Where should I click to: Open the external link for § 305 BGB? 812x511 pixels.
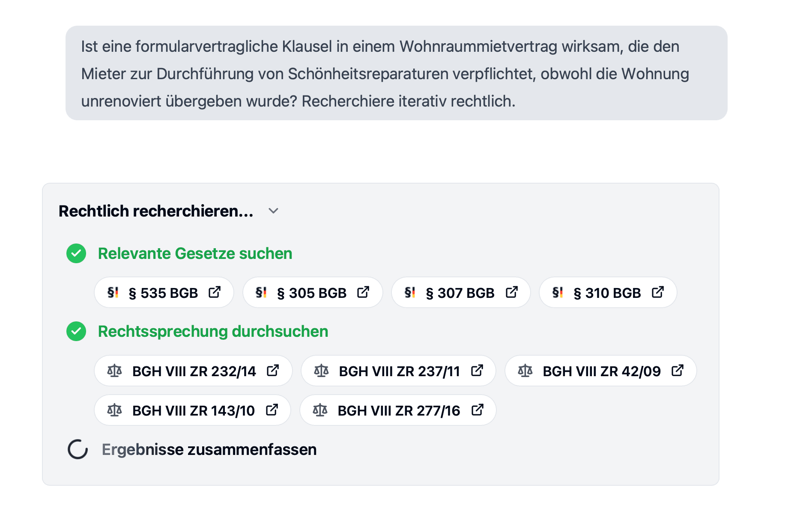364,292
